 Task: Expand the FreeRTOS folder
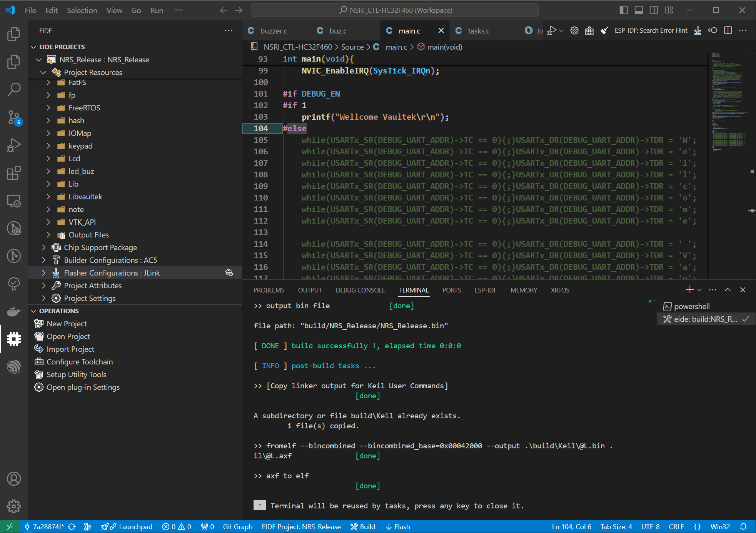[x=48, y=108]
